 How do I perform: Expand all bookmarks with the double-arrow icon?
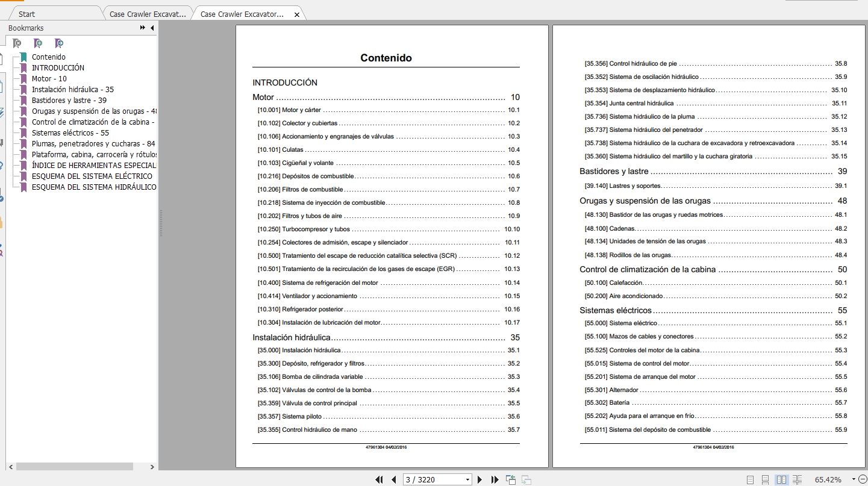pyautogui.click(x=143, y=28)
